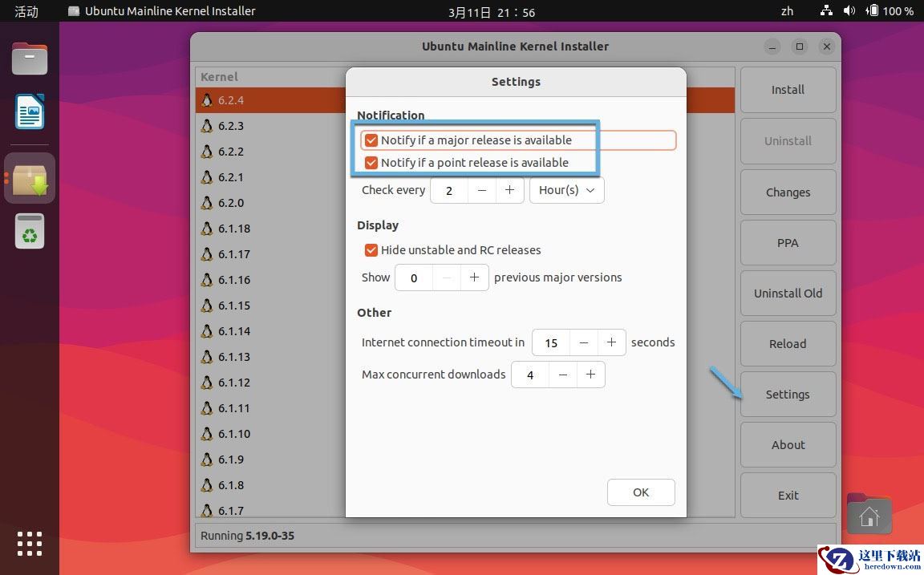Confirm settings with OK
924x575 pixels.
(x=641, y=492)
